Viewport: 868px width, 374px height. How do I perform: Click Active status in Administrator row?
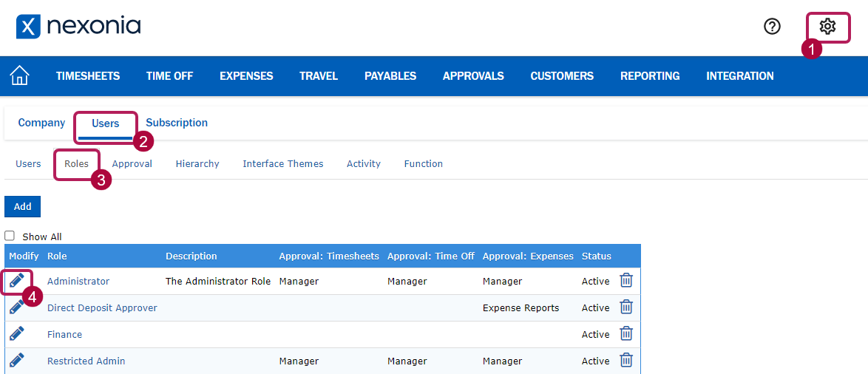click(596, 281)
